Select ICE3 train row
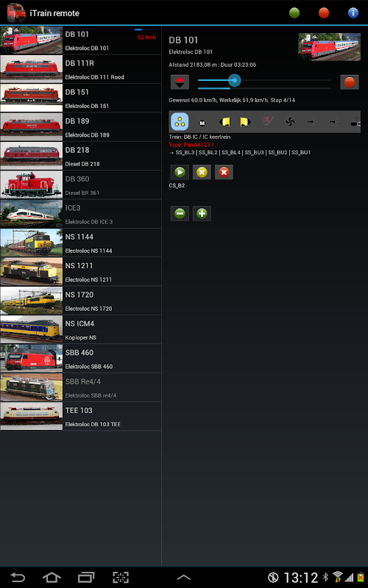 81,214
